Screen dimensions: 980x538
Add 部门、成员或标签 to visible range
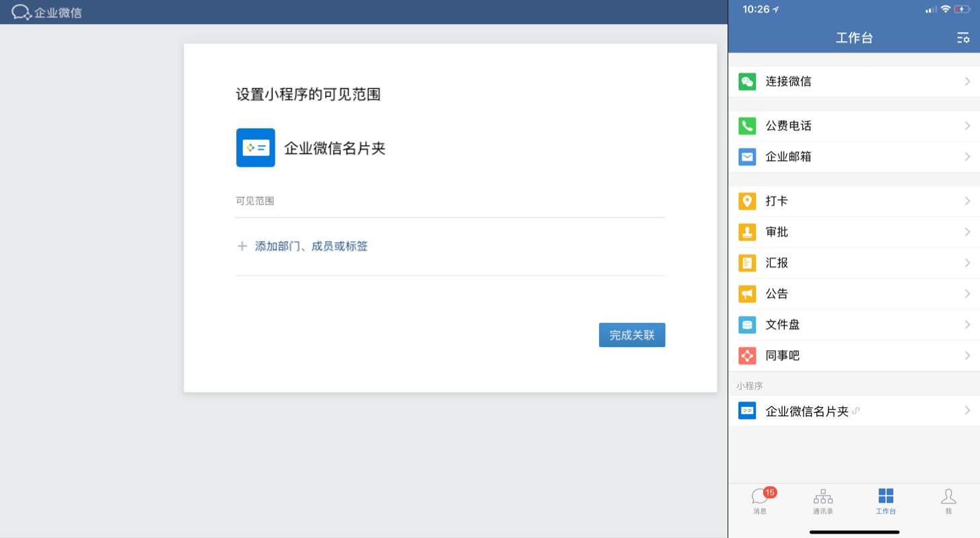coord(311,246)
